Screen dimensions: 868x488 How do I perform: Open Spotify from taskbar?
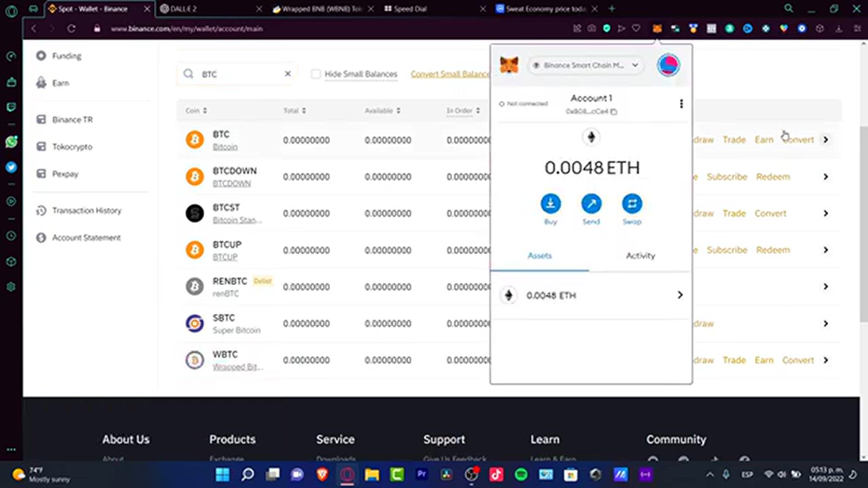[521, 474]
